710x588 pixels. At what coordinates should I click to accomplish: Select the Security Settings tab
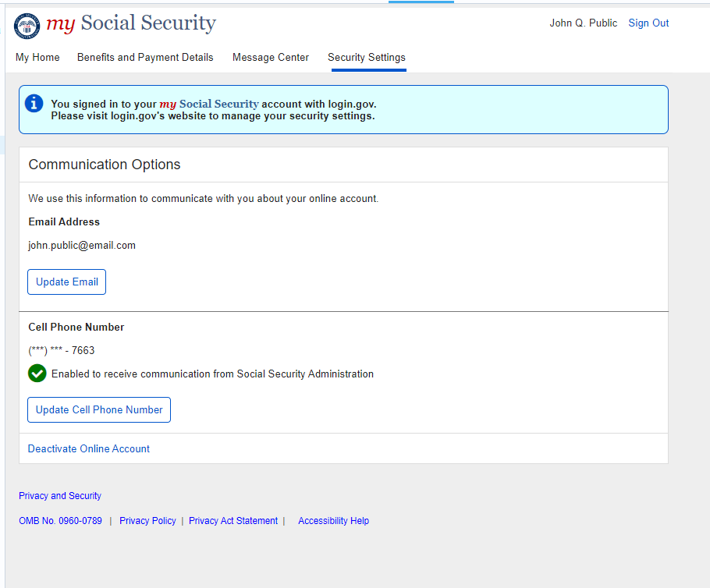[367, 58]
